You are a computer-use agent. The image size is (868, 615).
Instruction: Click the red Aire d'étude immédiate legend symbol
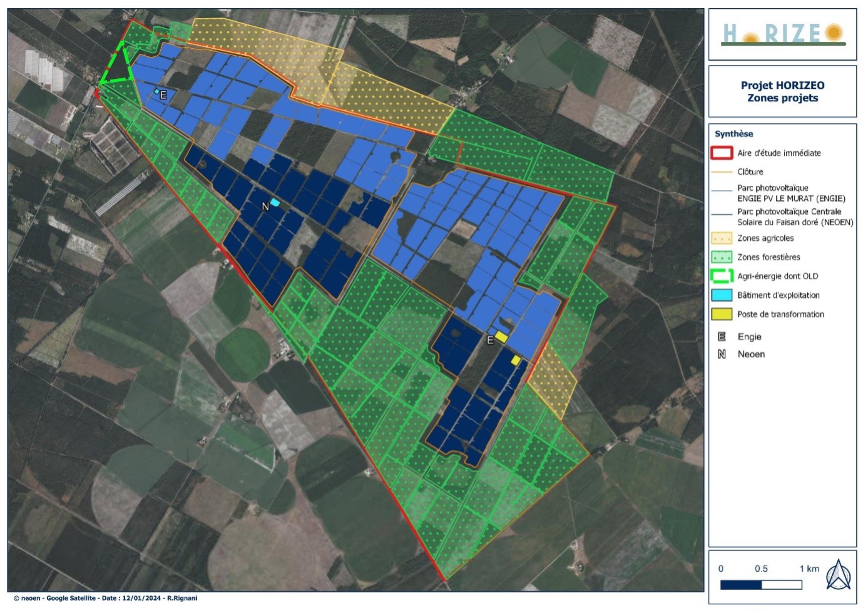click(722, 153)
